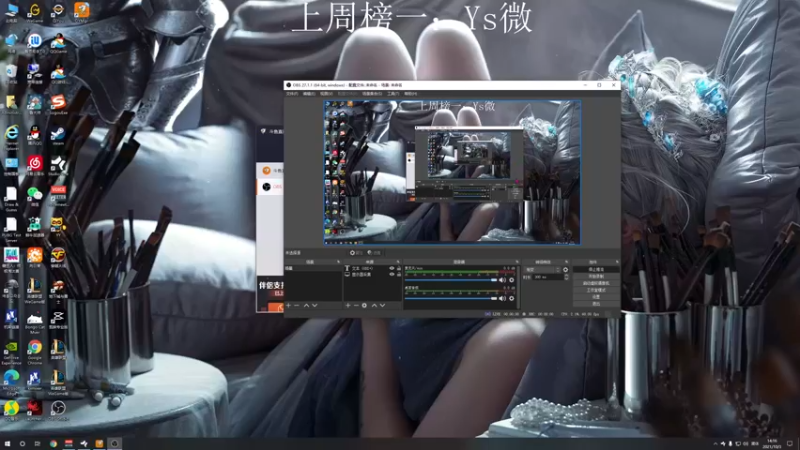The image size is (800, 450).
Task: Undock the Controls panel via header icon
Action: pos(617,262)
